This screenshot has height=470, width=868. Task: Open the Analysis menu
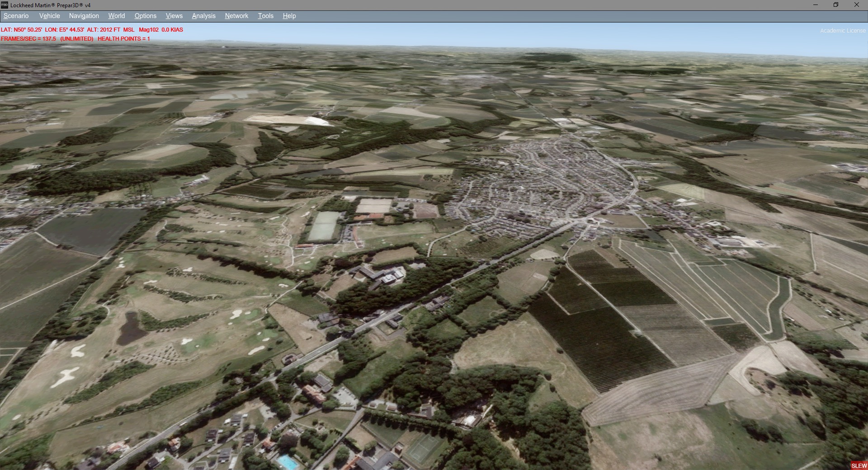(203, 16)
